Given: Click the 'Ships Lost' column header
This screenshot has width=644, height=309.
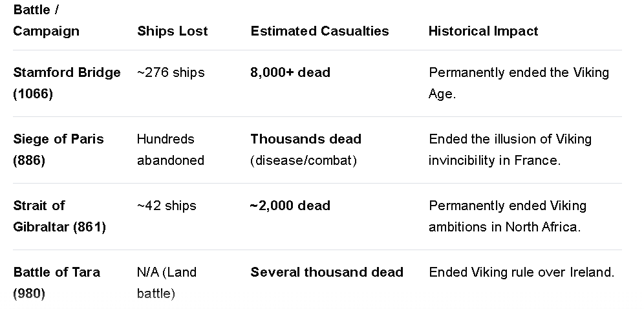Looking at the screenshot, I should [173, 31].
